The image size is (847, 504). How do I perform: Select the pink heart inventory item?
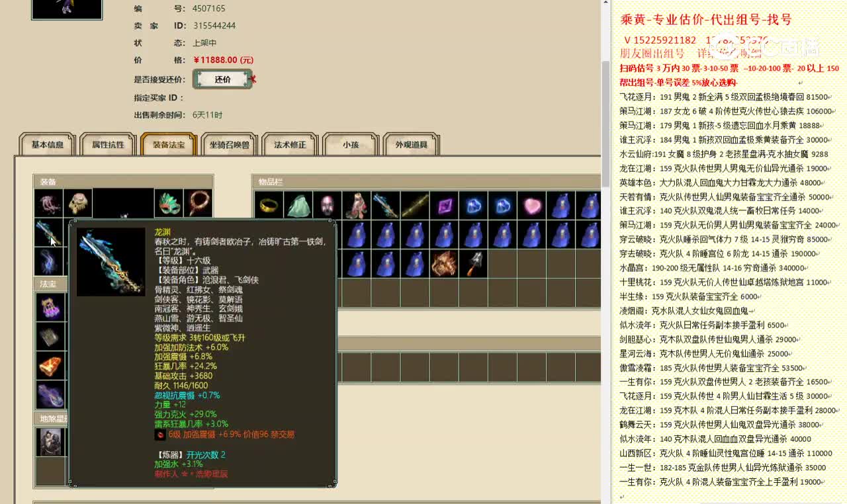pyautogui.click(x=531, y=205)
